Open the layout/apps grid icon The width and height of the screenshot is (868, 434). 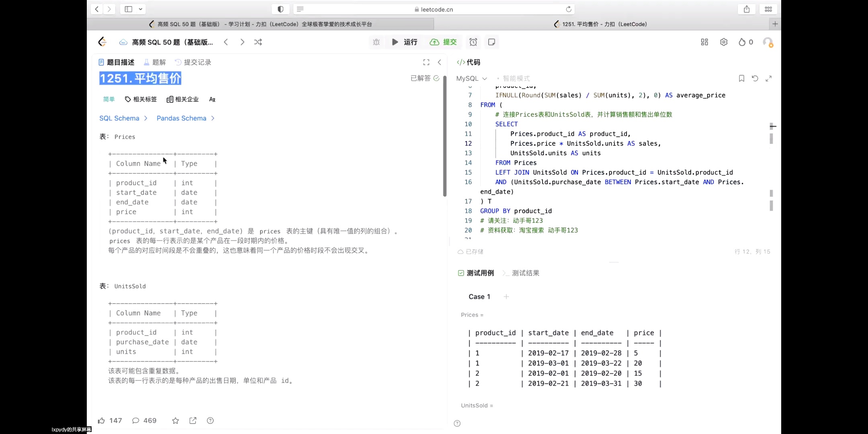(x=704, y=42)
